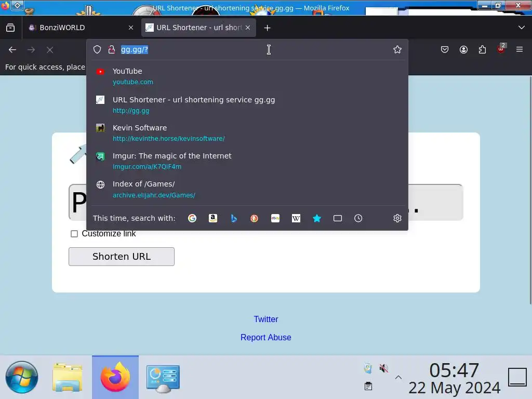This screenshot has height=399, width=532.
Task: Open the Firefox application menu
Action: (x=520, y=49)
